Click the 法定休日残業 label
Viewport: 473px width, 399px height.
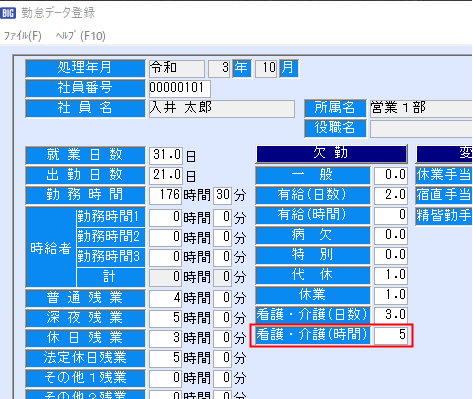pos(85,358)
